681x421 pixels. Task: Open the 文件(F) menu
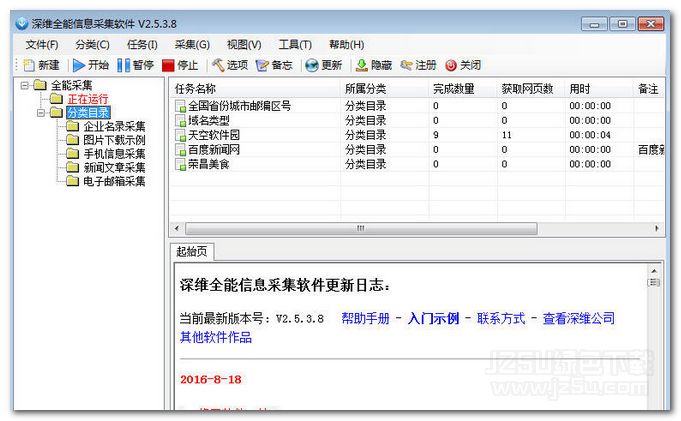[42, 45]
